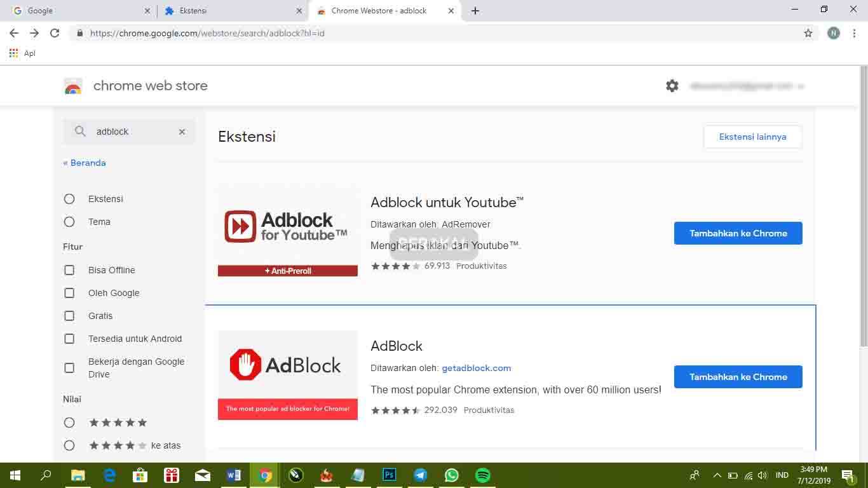Open Telegram from the taskbar
This screenshot has width=868, height=488.
coord(421,475)
